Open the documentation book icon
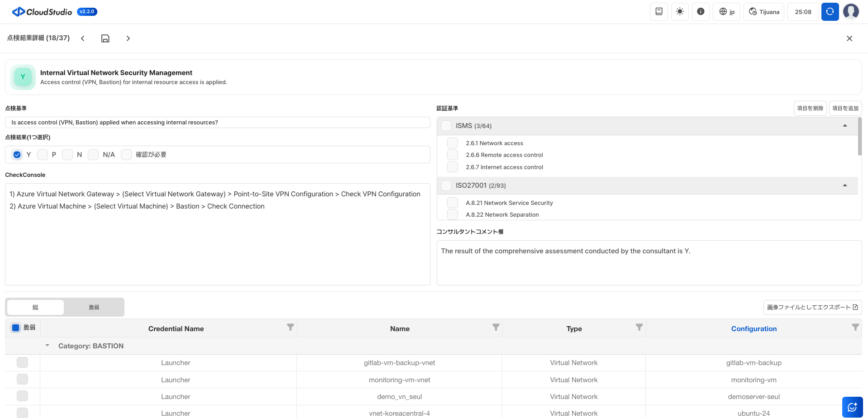Screen dimensions: 868x418 coord(659,12)
